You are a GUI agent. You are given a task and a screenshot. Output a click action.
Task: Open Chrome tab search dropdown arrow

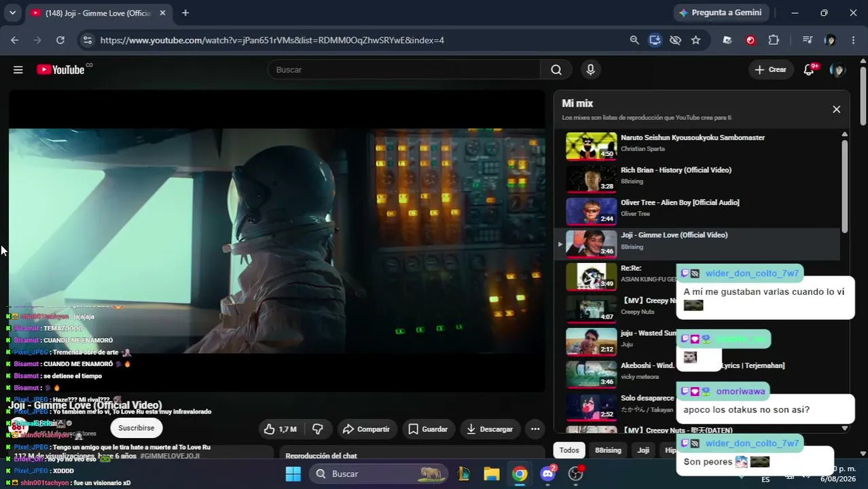coord(12,13)
